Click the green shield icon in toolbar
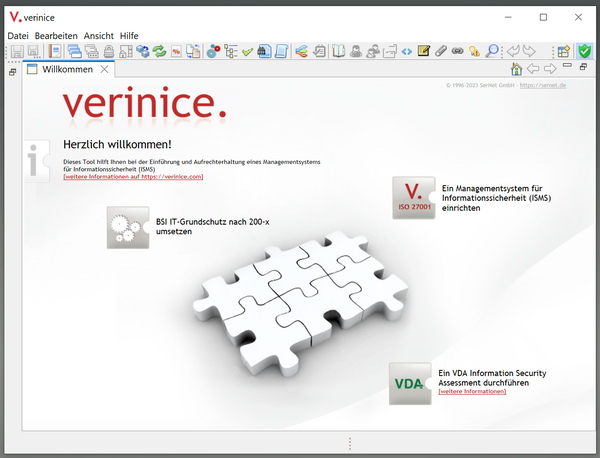The image size is (600, 458). [584, 51]
